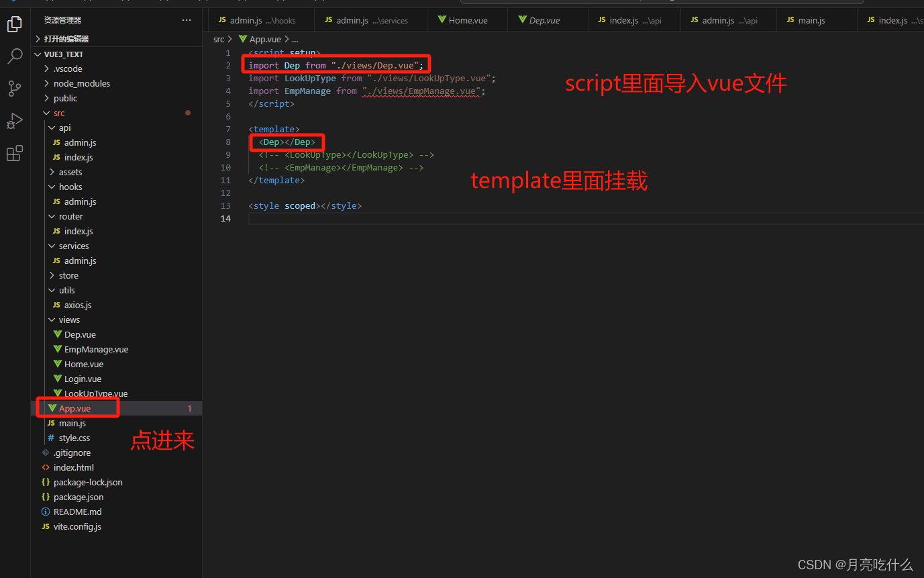Place cursor in the style scoped line
924x578 pixels.
[305, 205]
